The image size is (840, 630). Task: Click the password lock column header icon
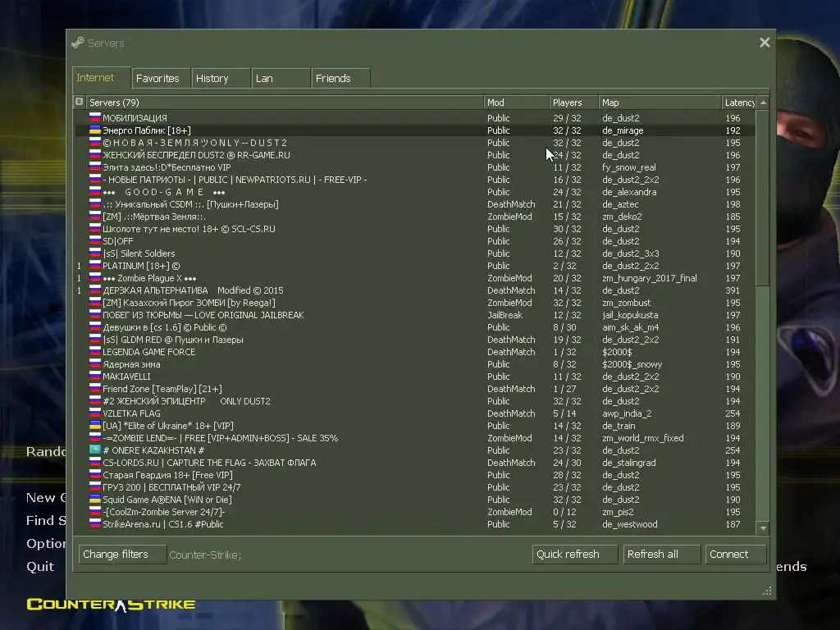[x=80, y=102]
